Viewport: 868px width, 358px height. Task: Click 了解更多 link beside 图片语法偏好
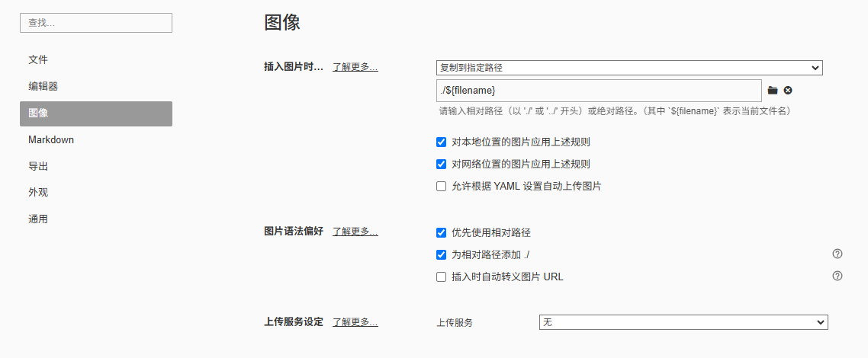coord(355,232)
